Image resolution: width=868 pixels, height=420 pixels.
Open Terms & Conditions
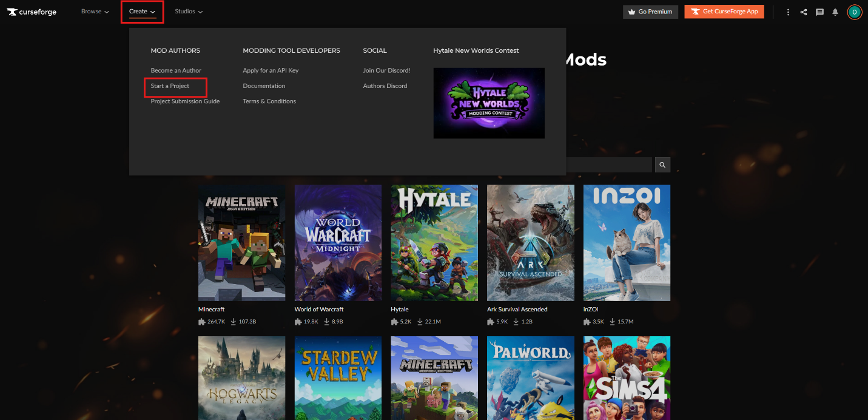269,101
